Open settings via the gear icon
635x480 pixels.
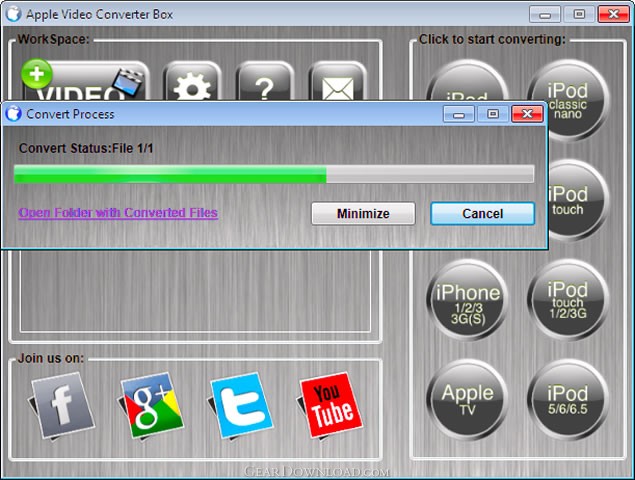(192, 82)
